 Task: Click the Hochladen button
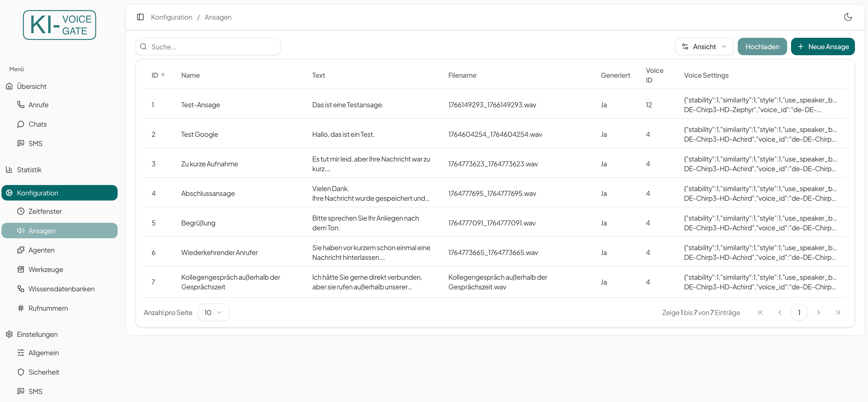[762, 46]
